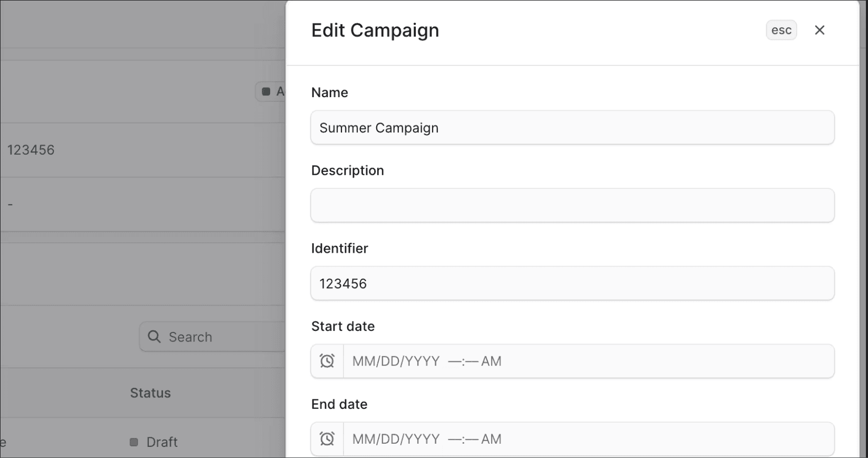Select the AM segment of Start date
Screen dimensions: 868x458
[x=491, y=361]
